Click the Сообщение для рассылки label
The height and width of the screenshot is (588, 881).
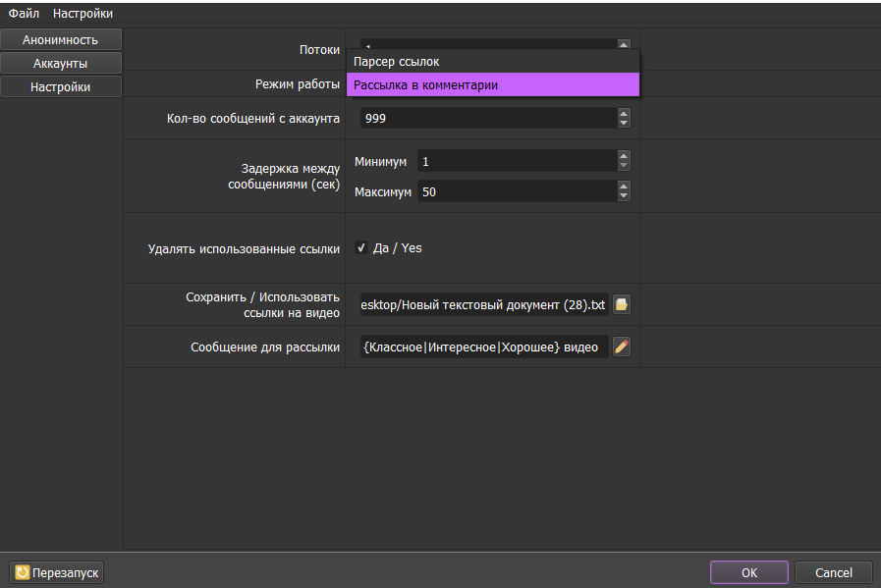tap(264, 347)
